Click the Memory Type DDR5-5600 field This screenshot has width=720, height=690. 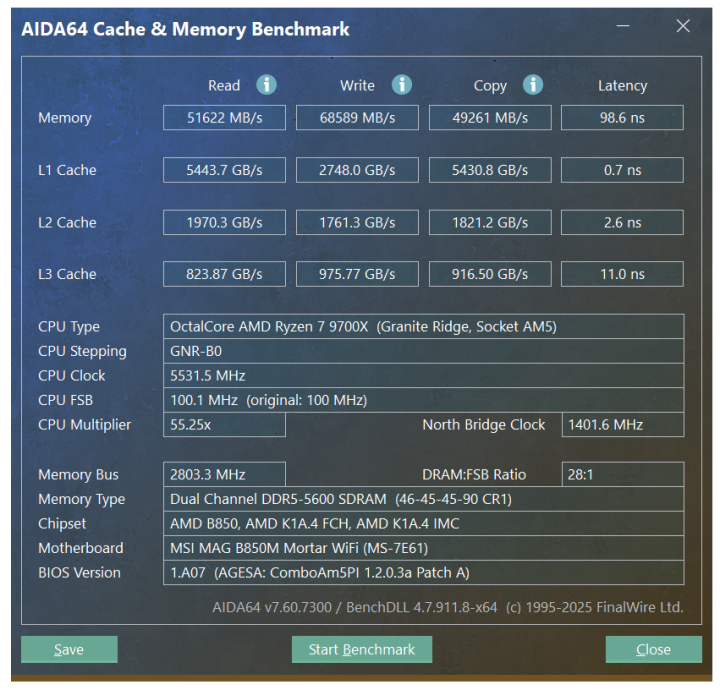coord(423,499)
